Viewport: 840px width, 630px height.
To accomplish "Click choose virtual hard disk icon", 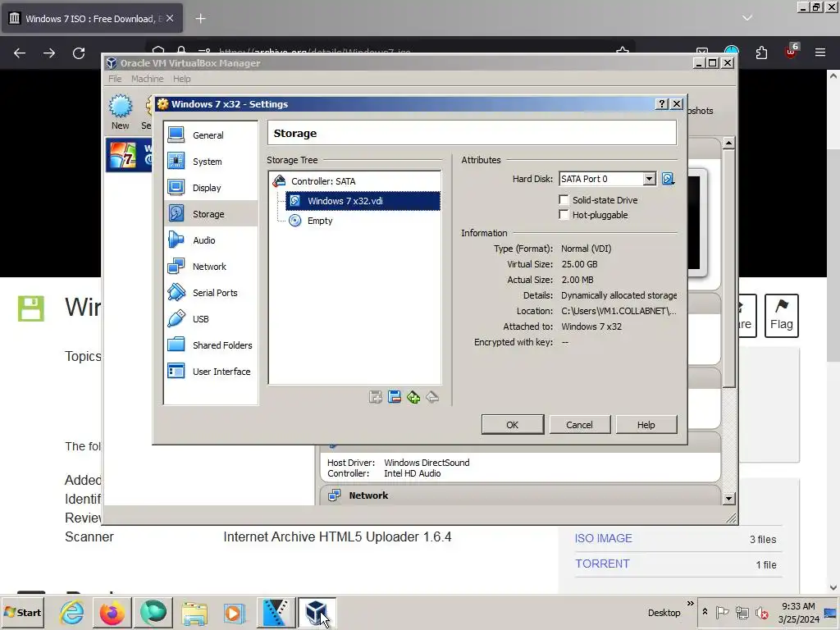I will coord(668,178).
